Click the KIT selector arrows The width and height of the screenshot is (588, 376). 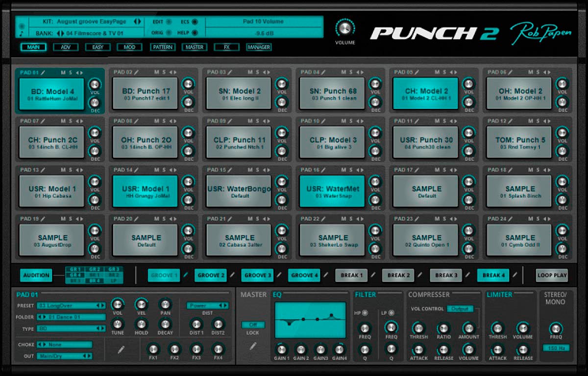click(x=138, y=22)
